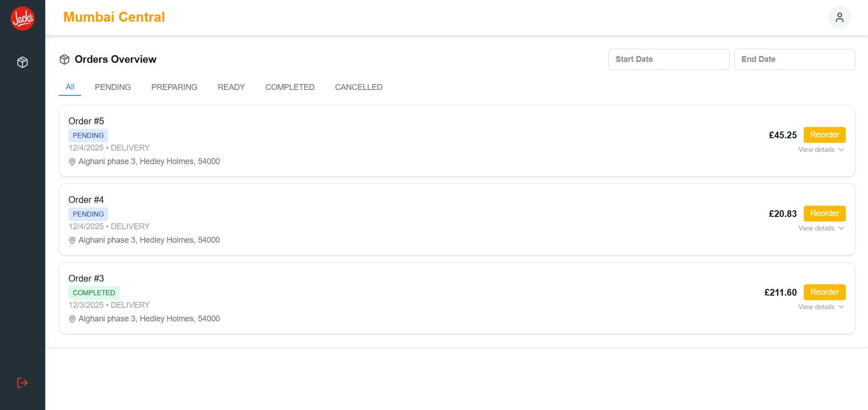Click the Order #4 title
The image size is (868, 410).
[86, 200]
